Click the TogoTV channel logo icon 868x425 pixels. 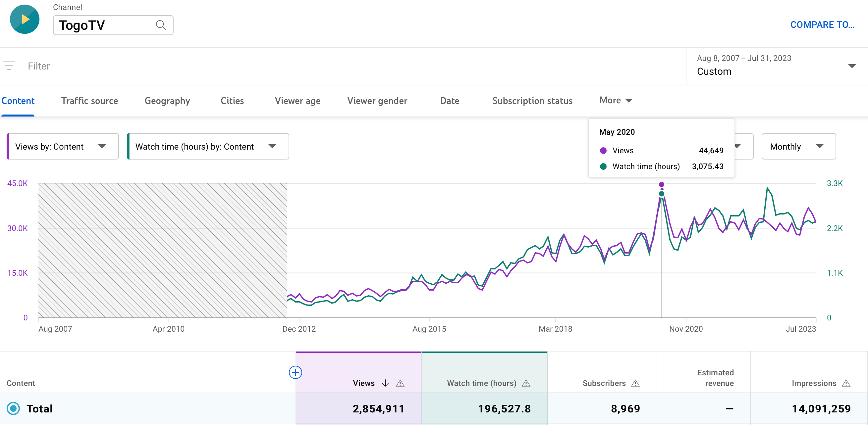click(25, 19)
